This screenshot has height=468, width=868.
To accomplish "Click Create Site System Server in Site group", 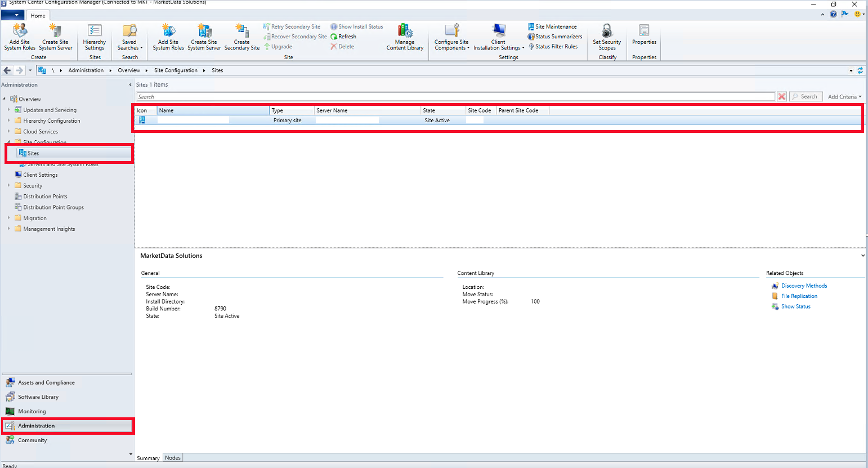I will (204, 37).
